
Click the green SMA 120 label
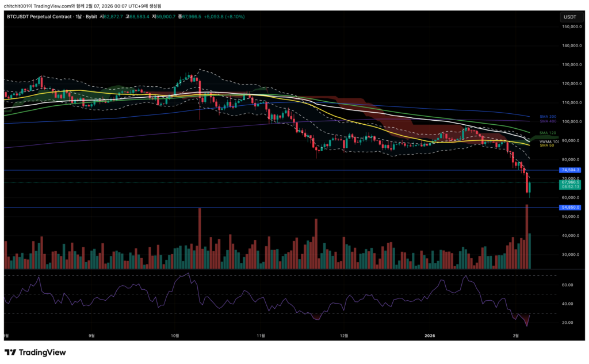pos(548,133)
